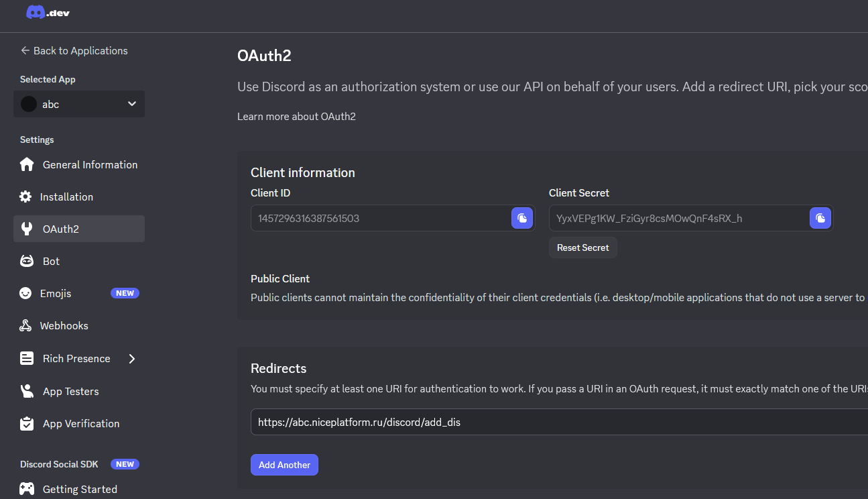Select the Emojis smiley icon
Image resolution: width=868 pixels, height=499 pixels.
point(27,293)
